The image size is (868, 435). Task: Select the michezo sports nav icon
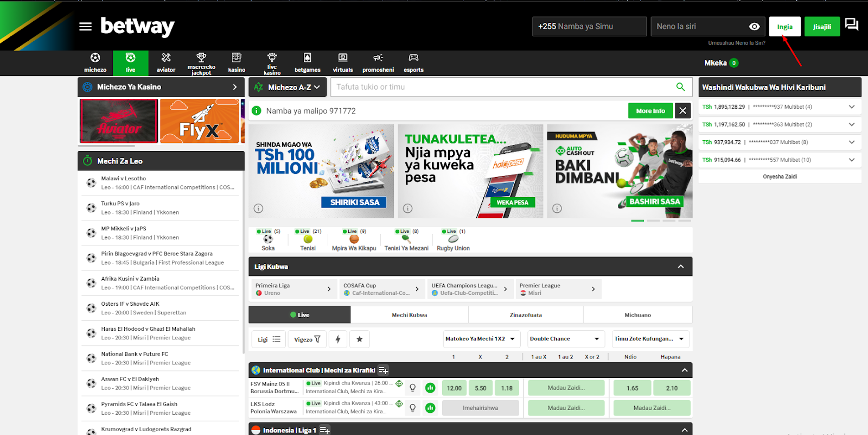(95, 63)
